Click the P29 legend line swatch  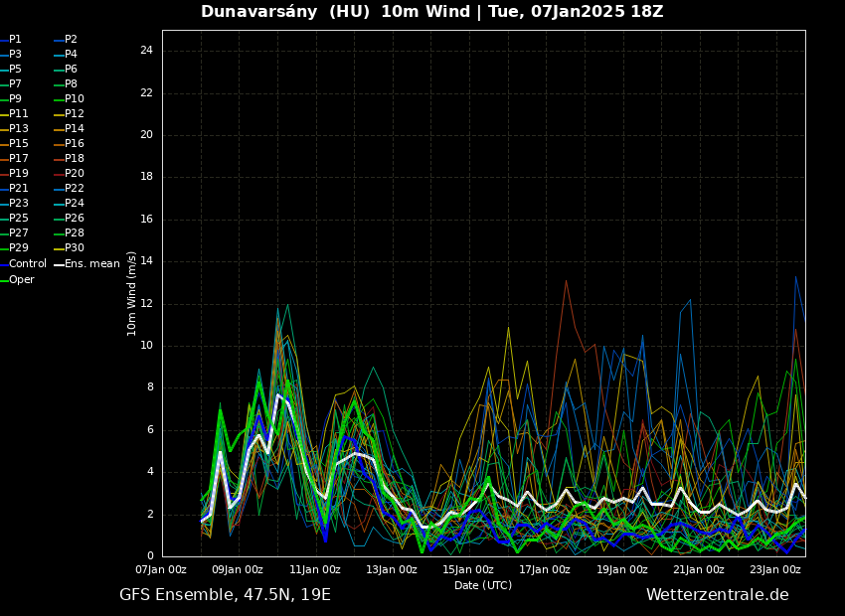(x=4, y=248)
